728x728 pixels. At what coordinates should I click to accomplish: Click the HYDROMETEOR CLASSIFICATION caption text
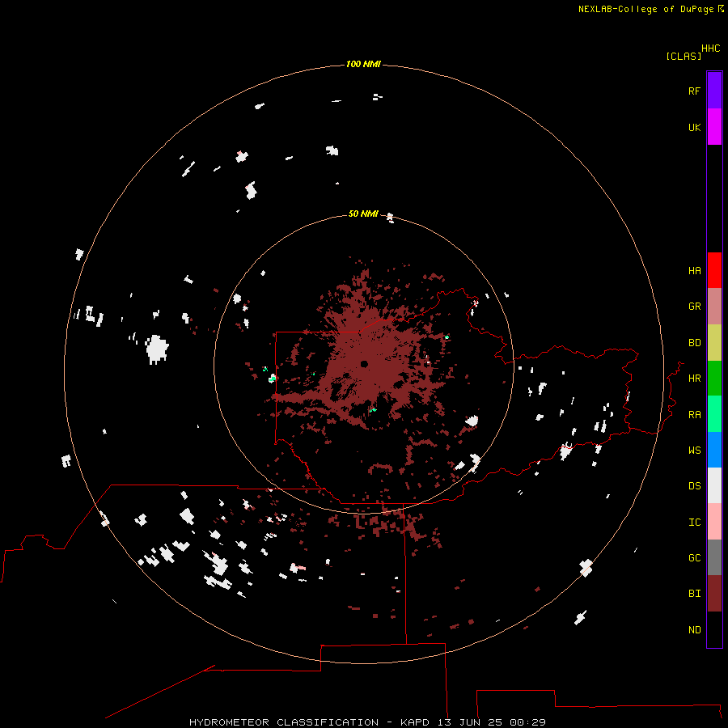point(284,722)
